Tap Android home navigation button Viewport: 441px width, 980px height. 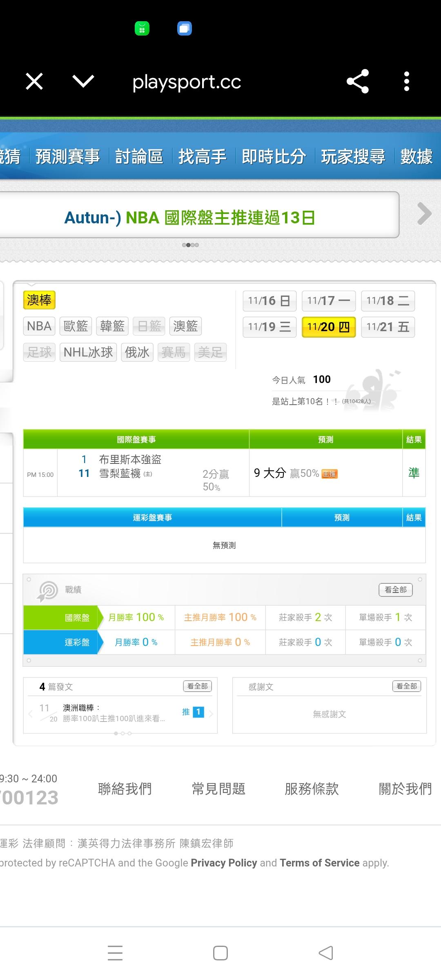click(x=220, y=953)
